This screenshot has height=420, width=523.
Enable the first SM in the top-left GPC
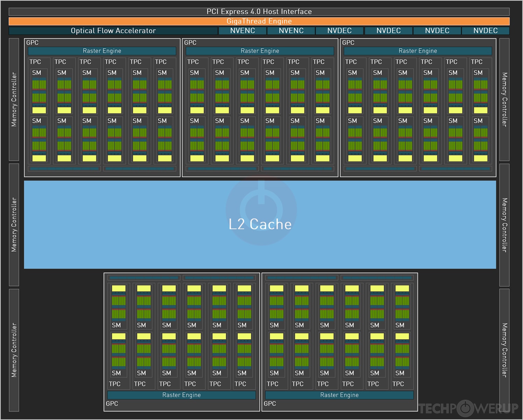[39, 91]
